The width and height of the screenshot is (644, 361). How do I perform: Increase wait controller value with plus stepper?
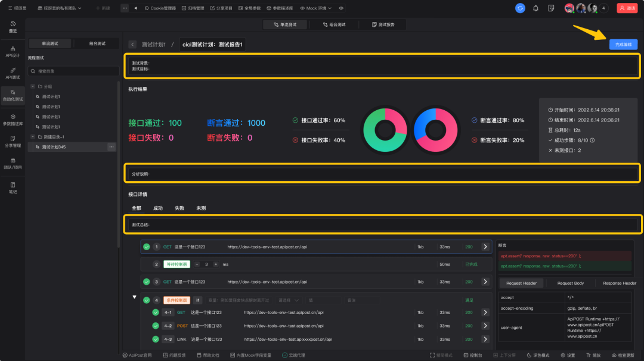(x=216, y=264)
